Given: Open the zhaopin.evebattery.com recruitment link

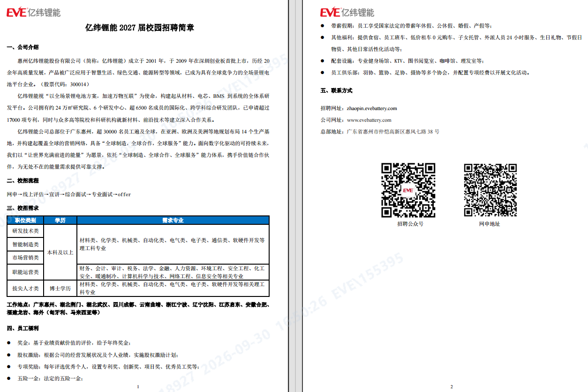Looking at the screenshot, I should coord(372,109).
